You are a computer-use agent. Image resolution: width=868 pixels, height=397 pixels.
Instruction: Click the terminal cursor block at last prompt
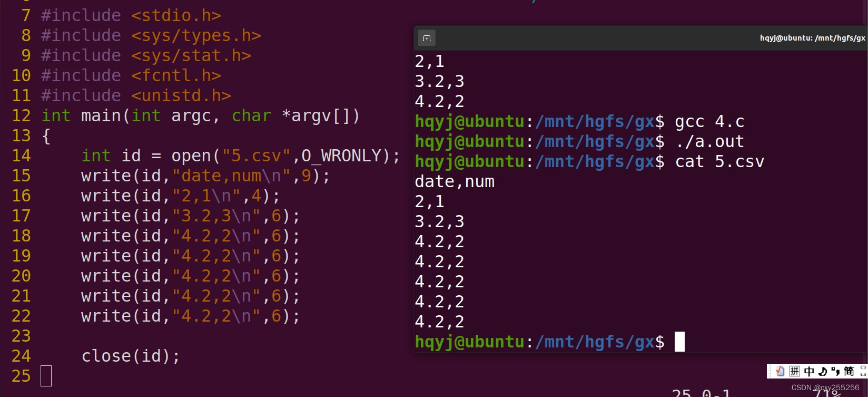[x=680, y=342]
